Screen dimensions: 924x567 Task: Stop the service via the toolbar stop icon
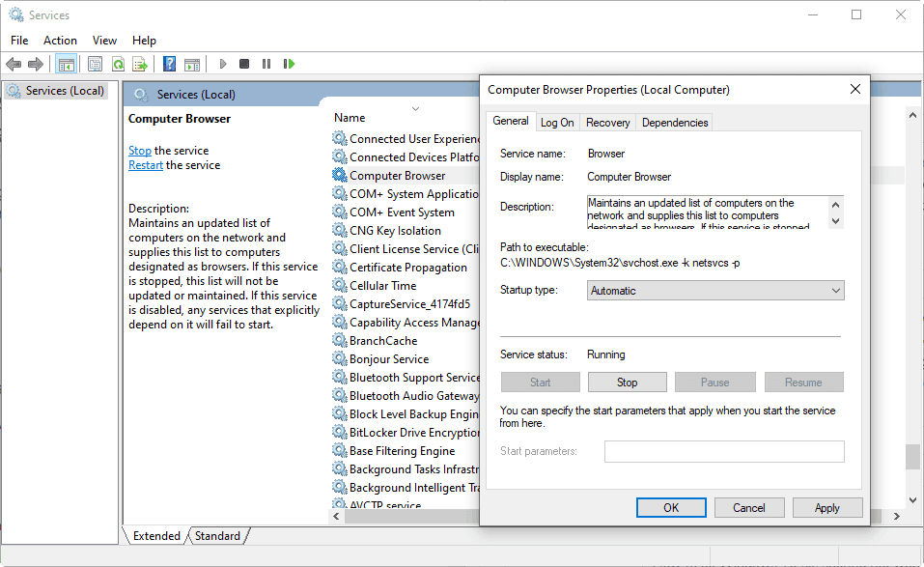coord(244,64)
